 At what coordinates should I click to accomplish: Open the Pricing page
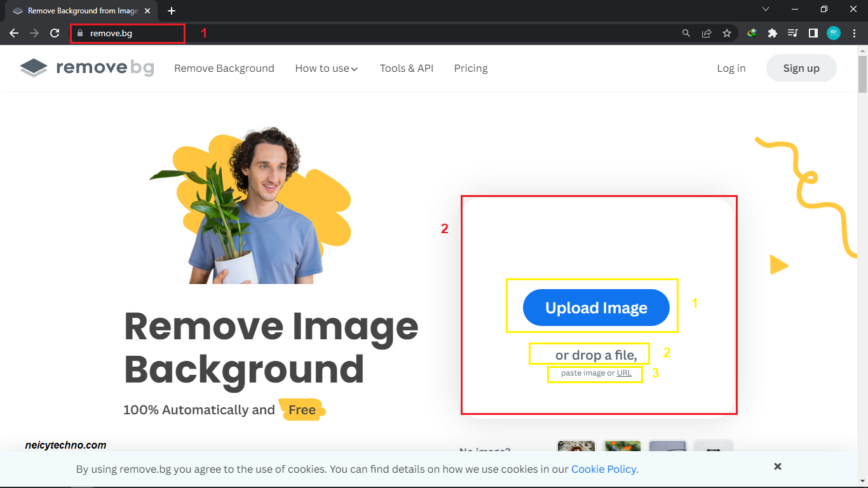click(471, 68)
